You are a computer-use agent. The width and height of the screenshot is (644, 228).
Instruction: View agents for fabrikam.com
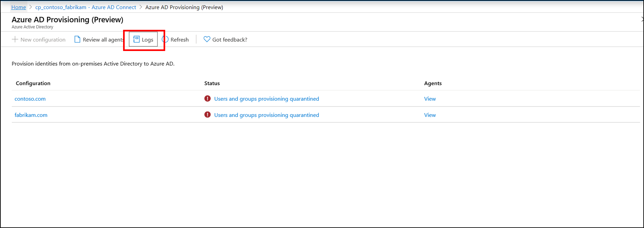pos(430,115)
